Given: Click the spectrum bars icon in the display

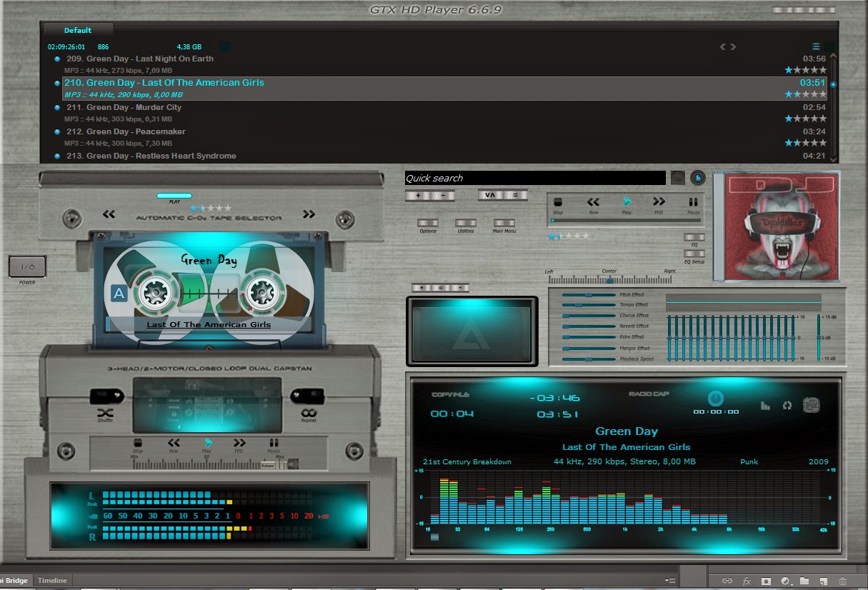Looking at the screenshot, I should coord(766,405).
